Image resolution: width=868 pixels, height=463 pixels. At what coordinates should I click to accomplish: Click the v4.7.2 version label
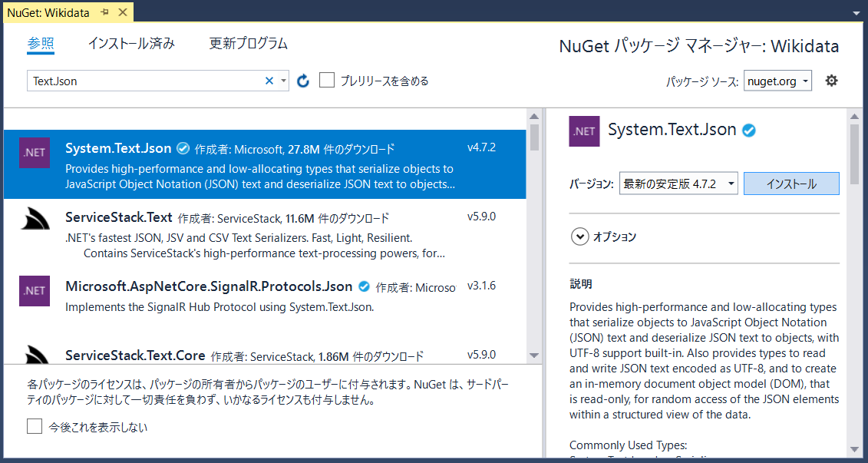(481, 148)
